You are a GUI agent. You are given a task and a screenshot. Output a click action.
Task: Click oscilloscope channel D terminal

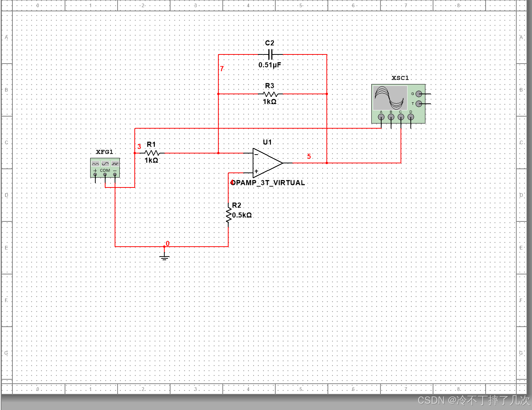tap(411, 117)
